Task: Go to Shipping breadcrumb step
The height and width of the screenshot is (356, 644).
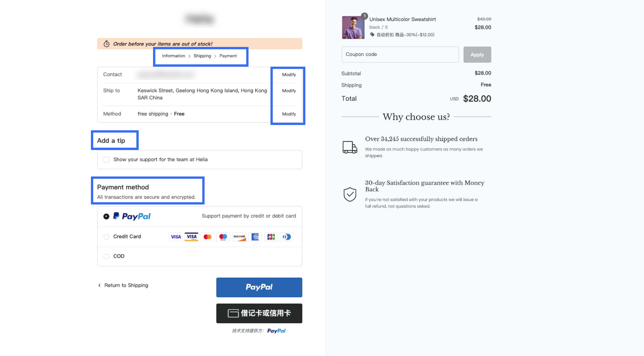Action: pyautogui.click(x=202, y=56)
